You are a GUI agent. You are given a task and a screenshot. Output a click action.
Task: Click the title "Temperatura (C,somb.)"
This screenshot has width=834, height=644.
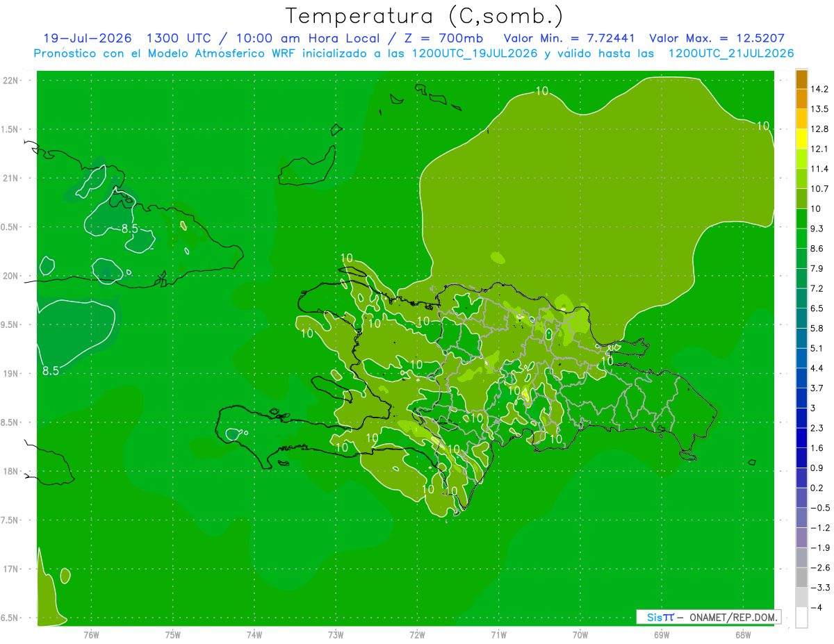(x=423, y=17)
